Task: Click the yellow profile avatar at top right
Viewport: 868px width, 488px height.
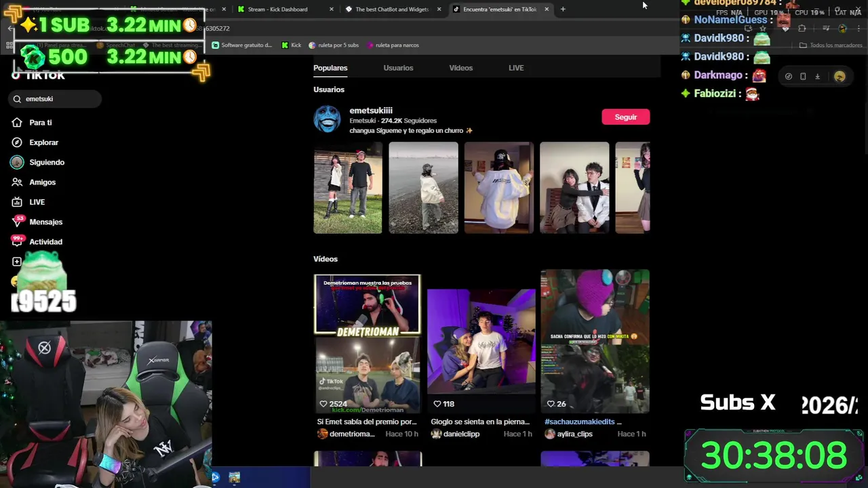Action: (840, 77)
